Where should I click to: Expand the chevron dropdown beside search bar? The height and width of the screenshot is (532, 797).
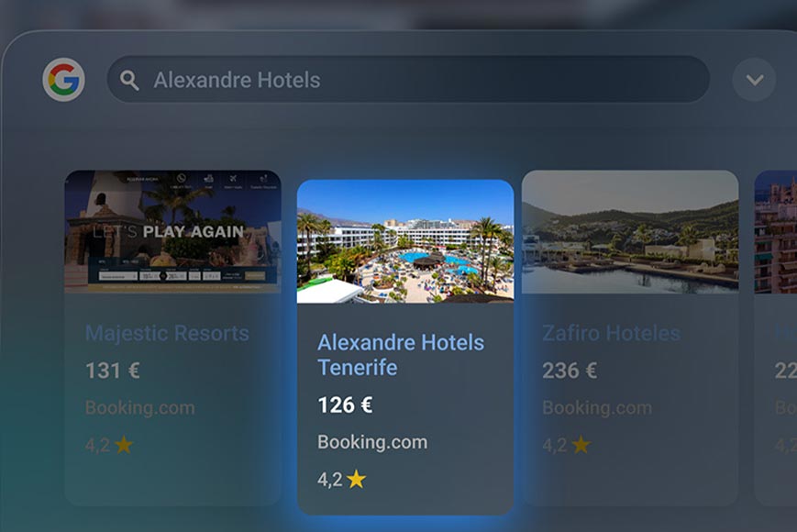pos(754,80)
